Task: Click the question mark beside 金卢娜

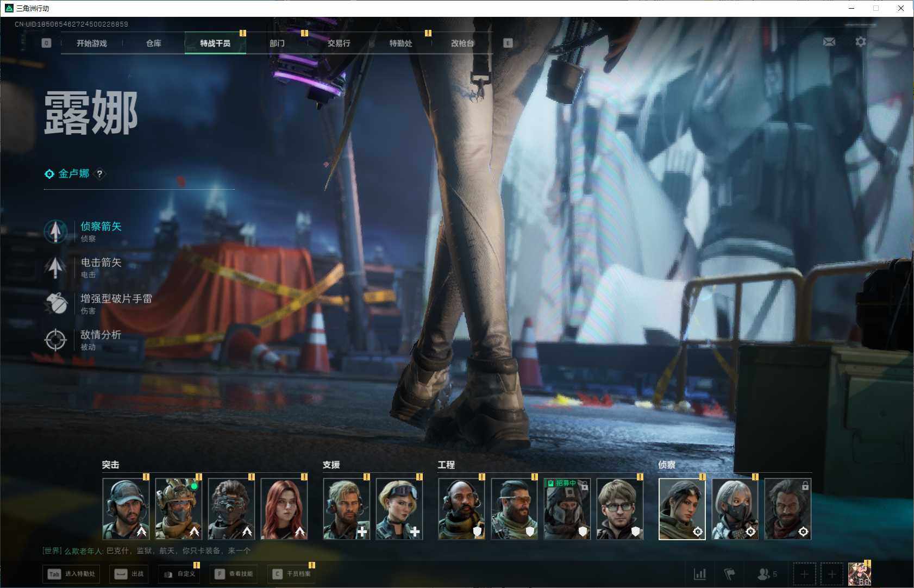Action: pos(99,174)
